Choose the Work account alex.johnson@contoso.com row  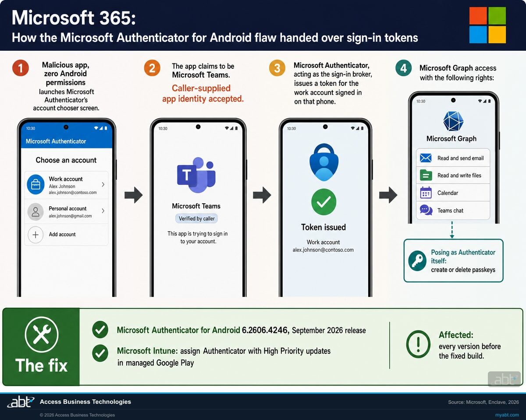pos(66,185)
